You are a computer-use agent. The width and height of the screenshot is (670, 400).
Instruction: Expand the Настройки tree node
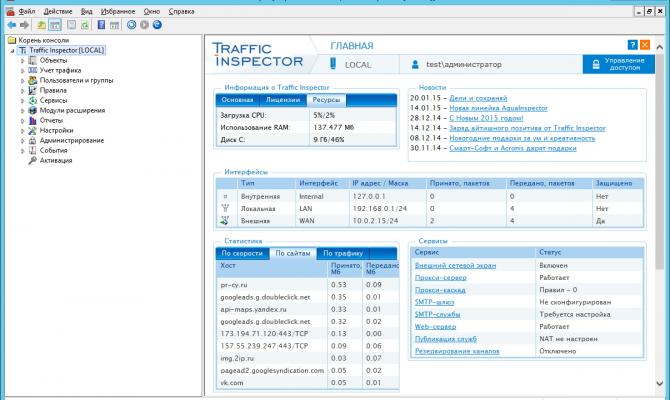[x=23, y=131]
